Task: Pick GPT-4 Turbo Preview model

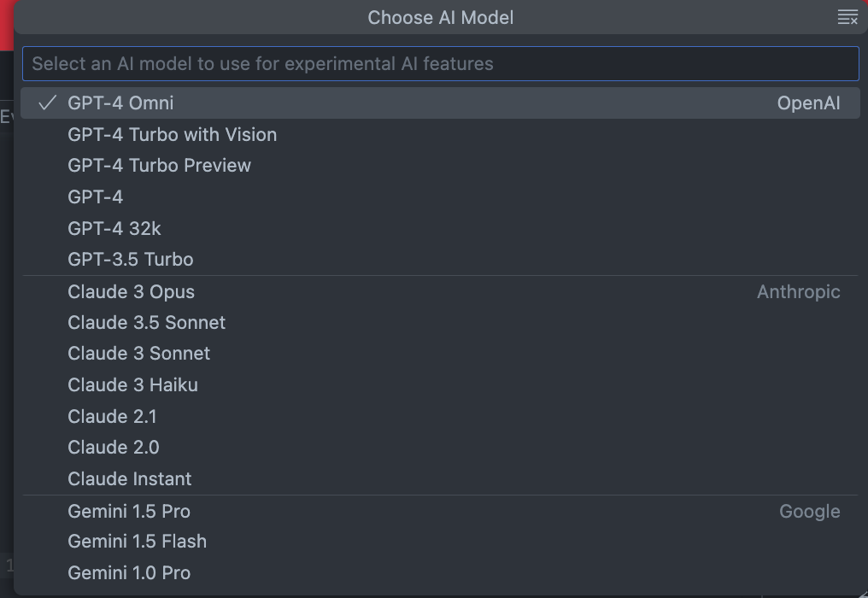Action: point(159,166)
